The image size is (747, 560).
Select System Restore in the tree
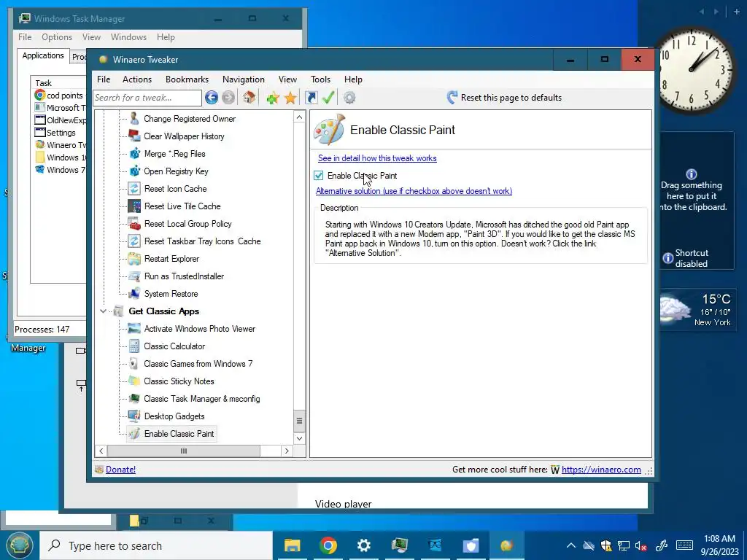tap(171, 294)
